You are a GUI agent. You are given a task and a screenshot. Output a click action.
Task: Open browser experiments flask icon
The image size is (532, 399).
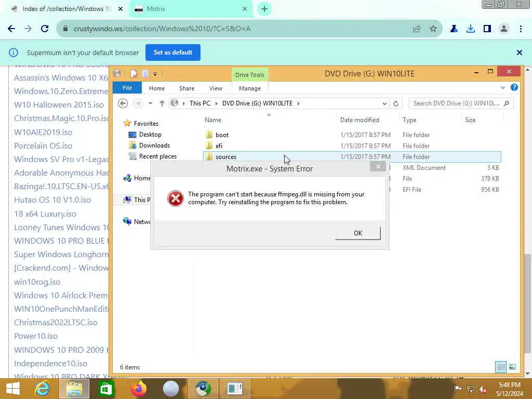click(454, 29)
